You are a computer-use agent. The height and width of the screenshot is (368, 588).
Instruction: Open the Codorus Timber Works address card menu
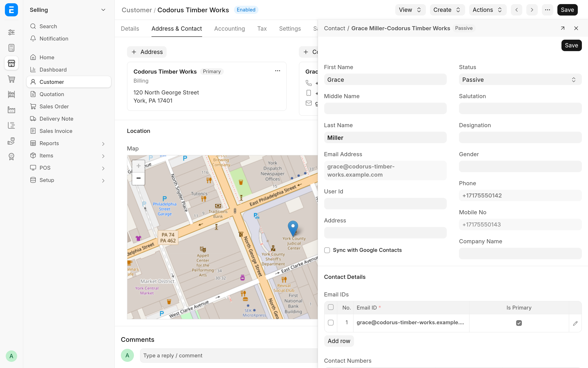(277, 71)
